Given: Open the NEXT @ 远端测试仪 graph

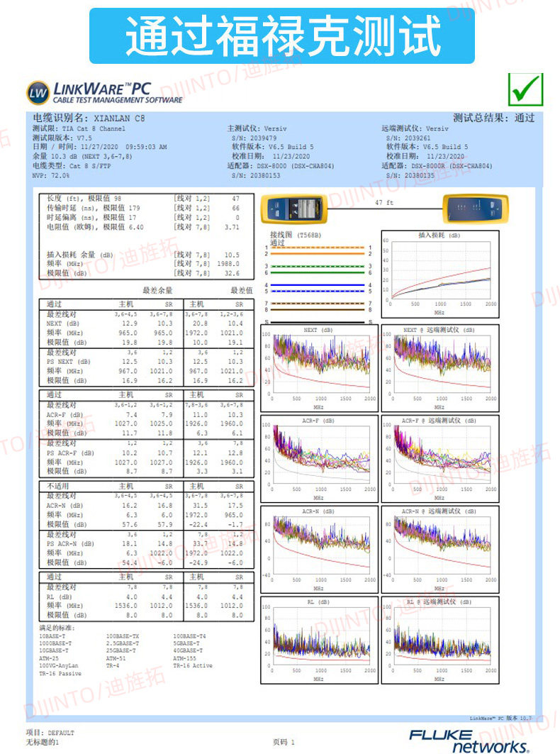Looking at the screenshot, I should [x=440, y=368].
